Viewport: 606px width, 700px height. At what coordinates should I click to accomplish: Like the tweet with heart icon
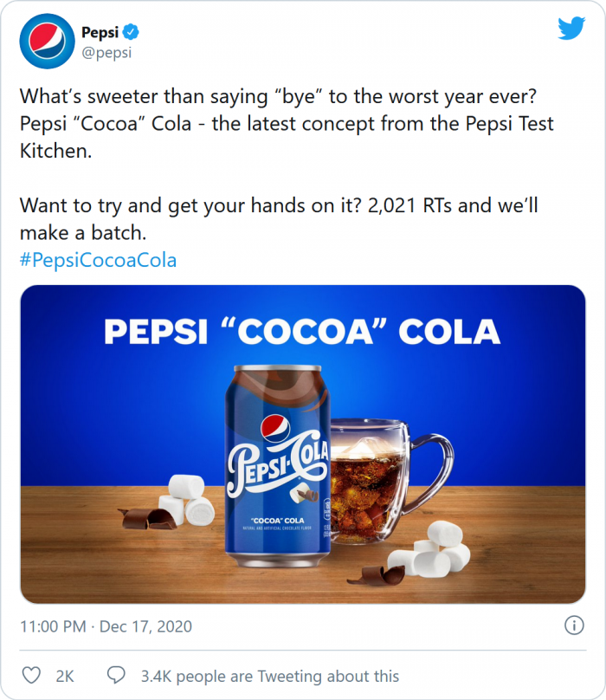pos(31,676)
